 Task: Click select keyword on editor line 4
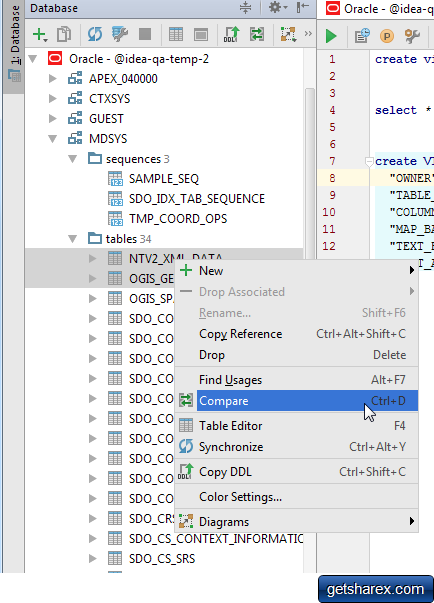[x=396, y=110]
